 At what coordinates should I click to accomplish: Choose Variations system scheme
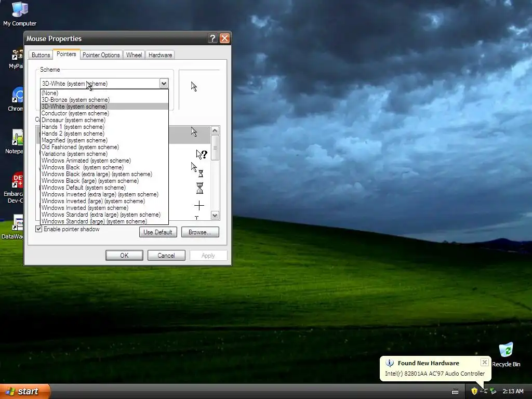104,154
